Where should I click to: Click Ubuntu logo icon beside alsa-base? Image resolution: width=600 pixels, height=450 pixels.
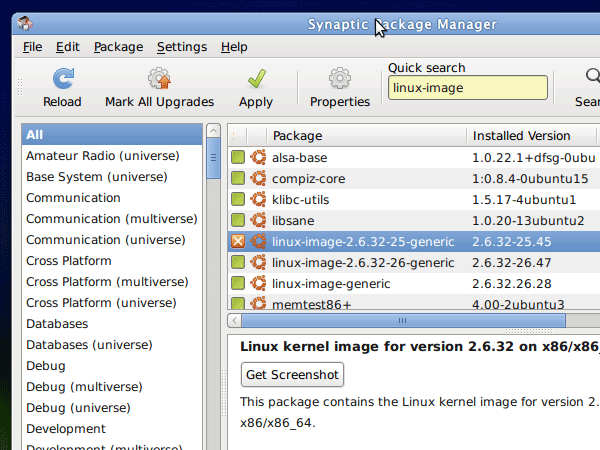point(258,157)
